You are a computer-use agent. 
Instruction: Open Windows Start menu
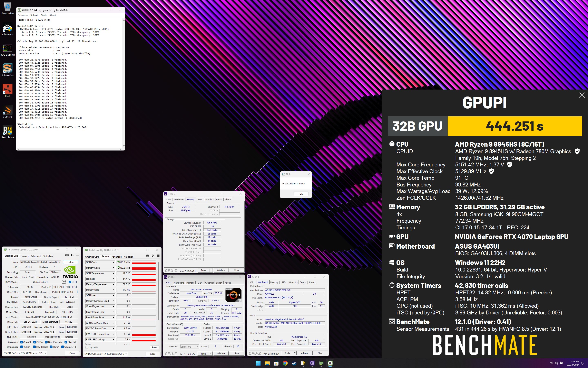(258, 363)
